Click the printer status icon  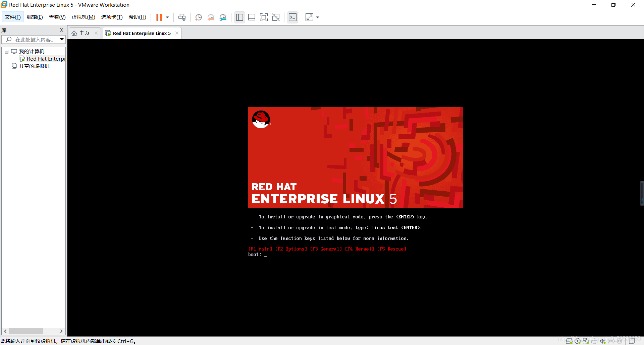[594, 341]
